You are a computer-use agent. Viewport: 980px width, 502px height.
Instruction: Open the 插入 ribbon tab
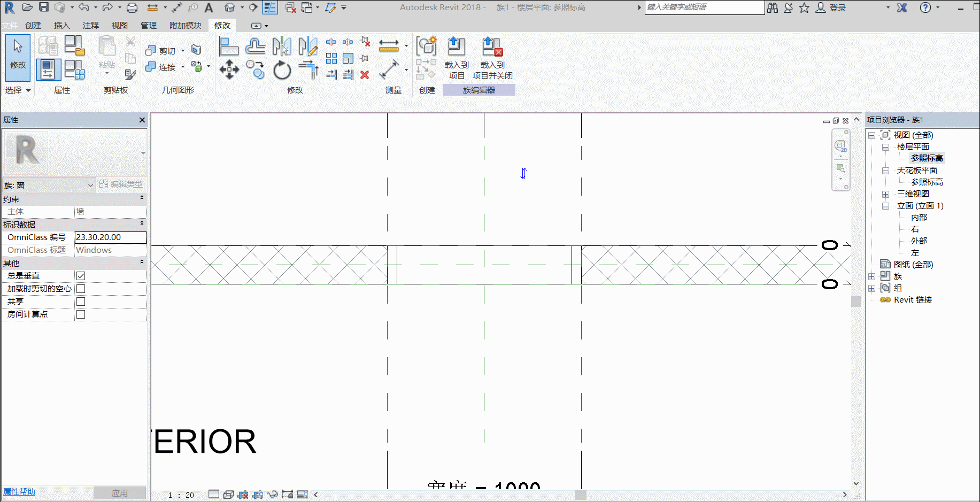pyautogui.click(x=62, y=25)
